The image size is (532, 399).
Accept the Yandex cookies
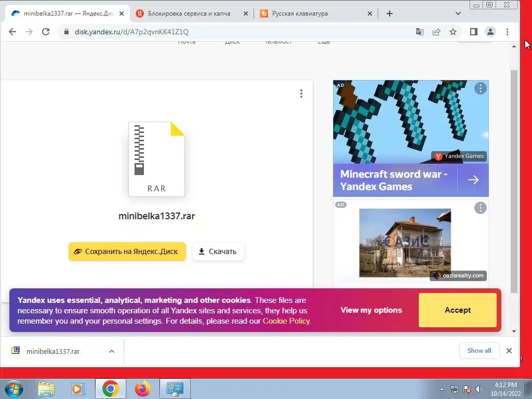(457, 310)
